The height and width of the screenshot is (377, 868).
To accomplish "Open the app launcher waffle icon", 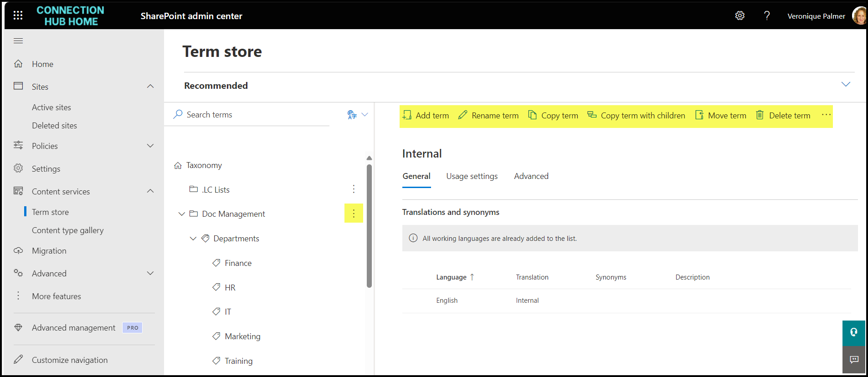I will tap(18, 16).
